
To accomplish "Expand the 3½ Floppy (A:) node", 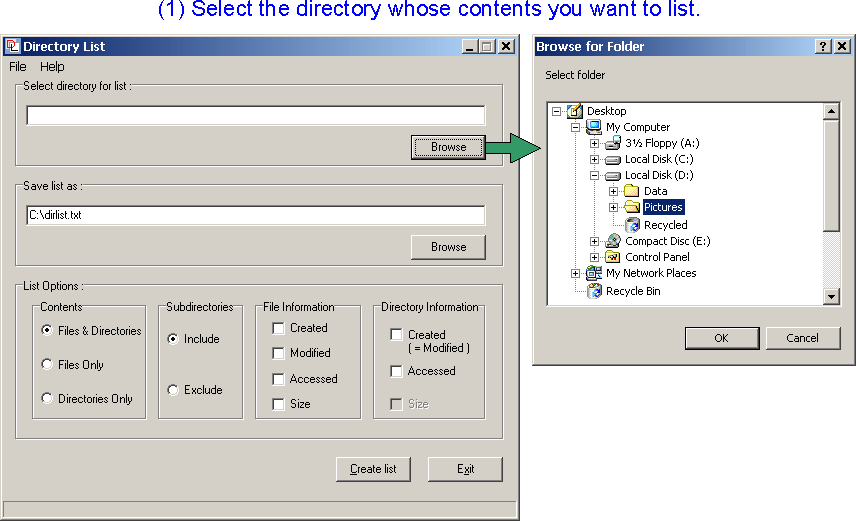I will [x=595, y=143].
